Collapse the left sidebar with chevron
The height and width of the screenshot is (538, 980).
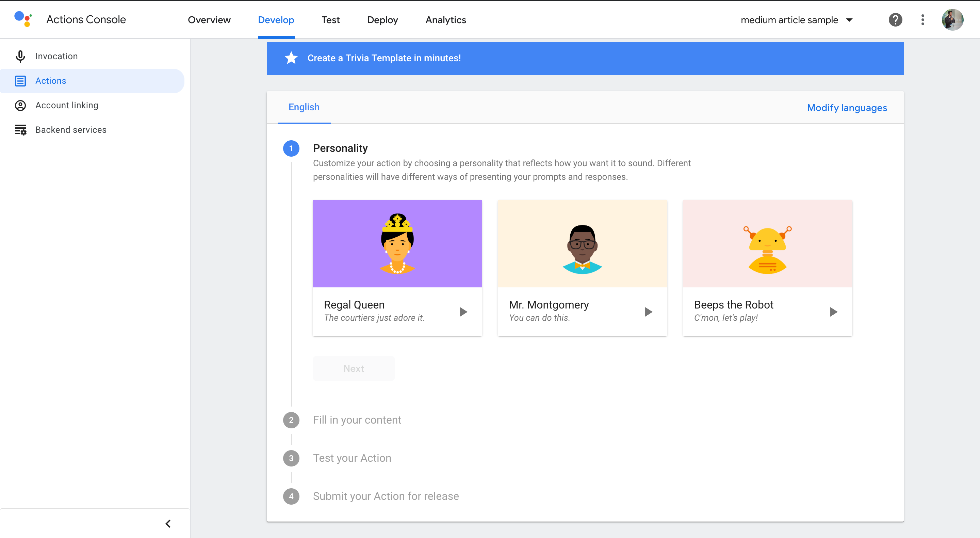click(x=168, y=524)
